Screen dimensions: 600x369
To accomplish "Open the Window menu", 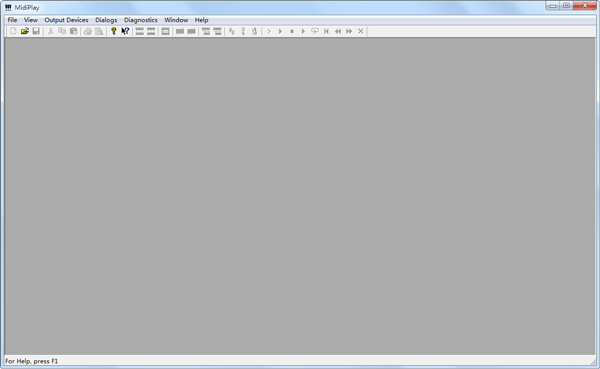I will tap(176, 20).
